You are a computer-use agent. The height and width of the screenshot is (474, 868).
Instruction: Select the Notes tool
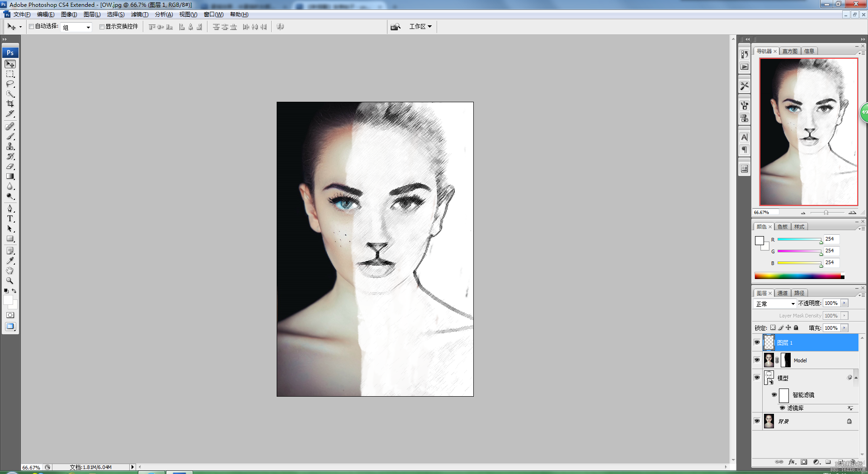click(10, 251)
